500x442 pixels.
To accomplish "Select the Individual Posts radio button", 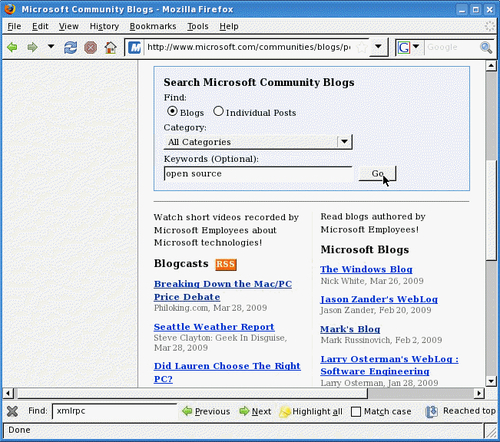I will 218,111.
